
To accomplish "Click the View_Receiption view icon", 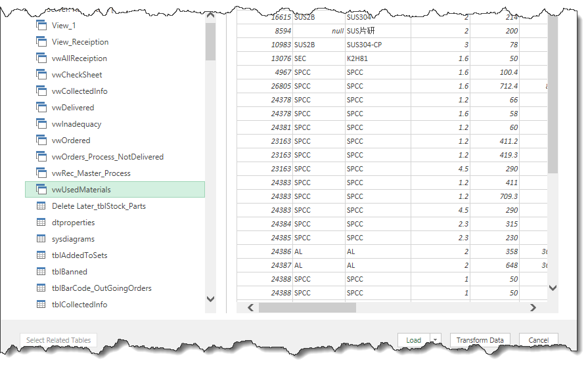I will tap(41, 41).
